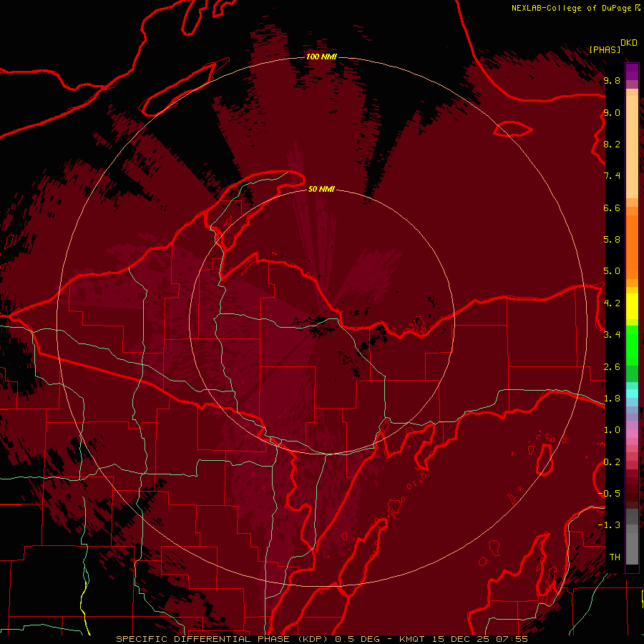Click the DKD label above the color bar
The width and height of the screenshot is (644, 644).
tap(629, 43)
